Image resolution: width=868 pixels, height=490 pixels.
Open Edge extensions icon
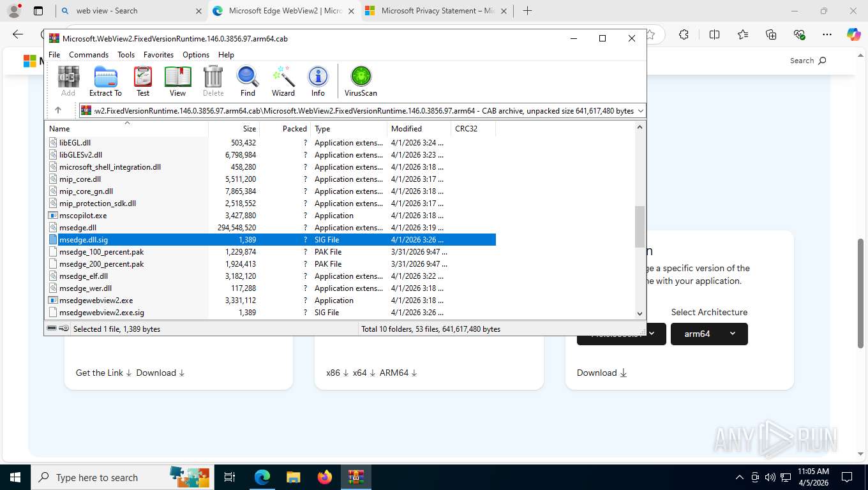click(x=684, y=34)
